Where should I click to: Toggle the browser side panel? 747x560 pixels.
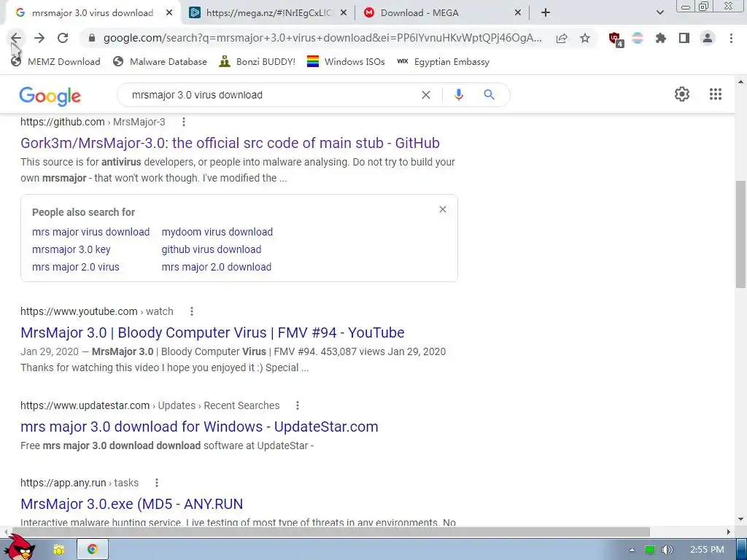tap(684, 38)
